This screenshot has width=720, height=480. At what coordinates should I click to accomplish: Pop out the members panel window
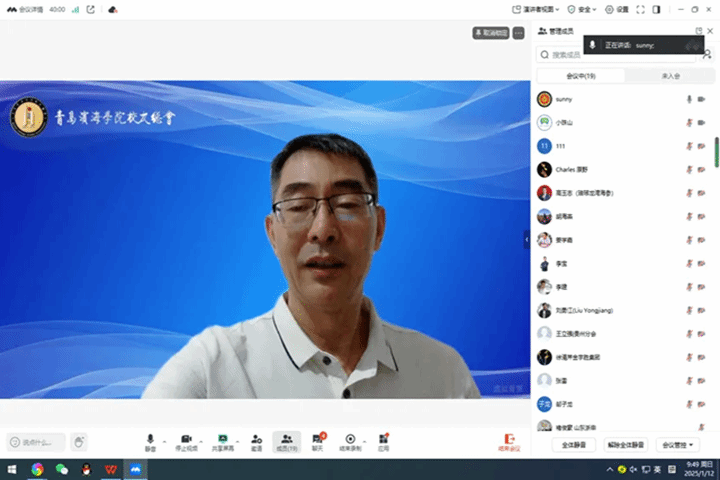click(698, 31)
